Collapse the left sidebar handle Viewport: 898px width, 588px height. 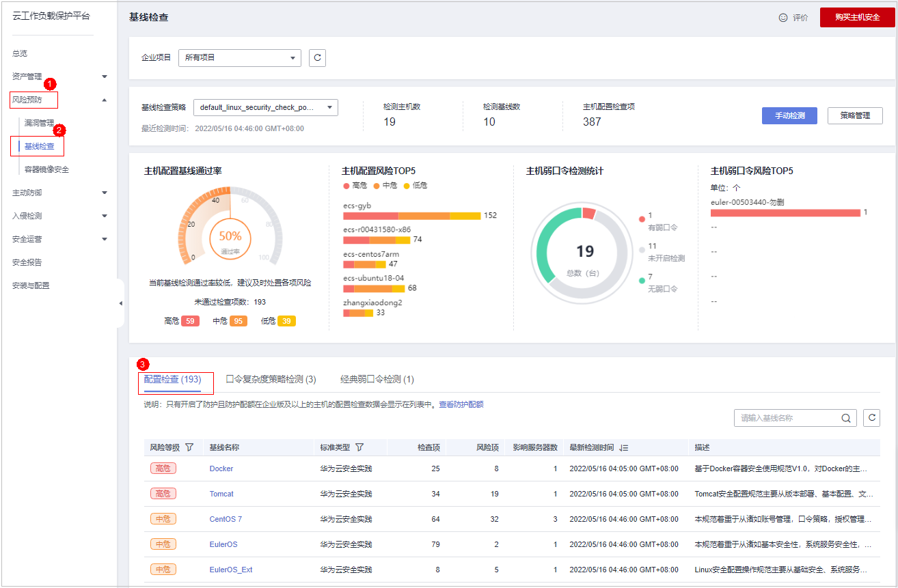(x=121, y=303)
